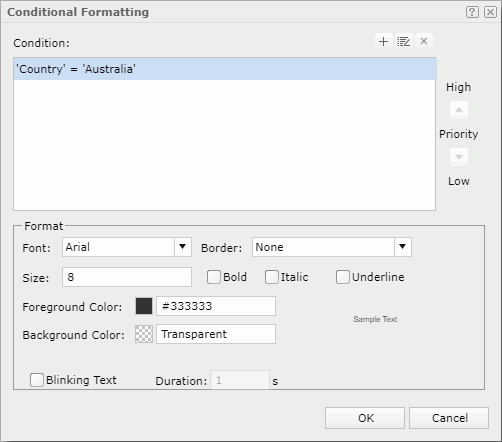
Task: Select the 'Country' = 'Australia' condition row
Action: 225,69
